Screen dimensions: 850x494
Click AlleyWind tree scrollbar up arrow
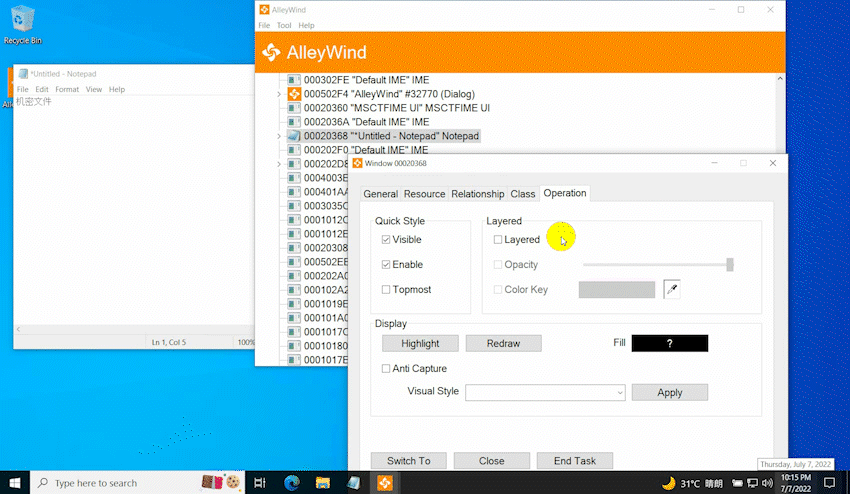coord(780,79)
